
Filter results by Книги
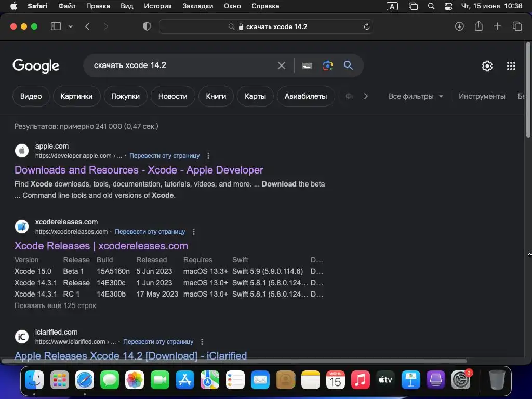coord(216,96)
